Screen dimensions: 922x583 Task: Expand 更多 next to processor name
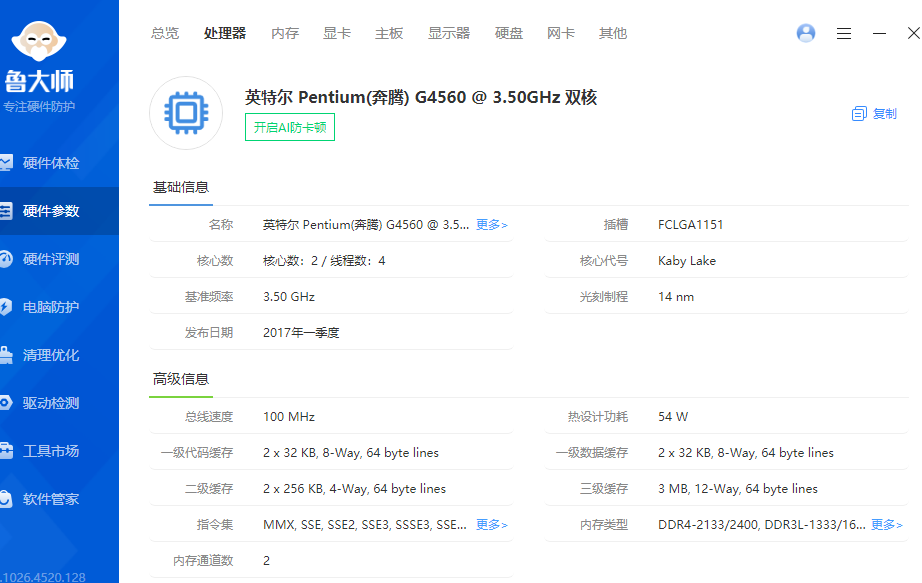coord(491,225)
